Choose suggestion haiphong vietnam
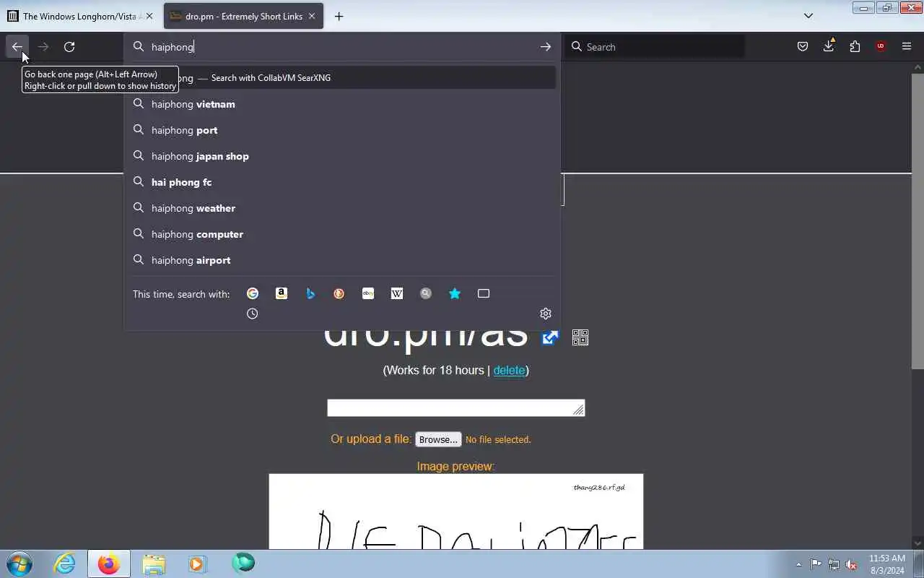Viewport: 924px width, 578px height. (342, 104)
